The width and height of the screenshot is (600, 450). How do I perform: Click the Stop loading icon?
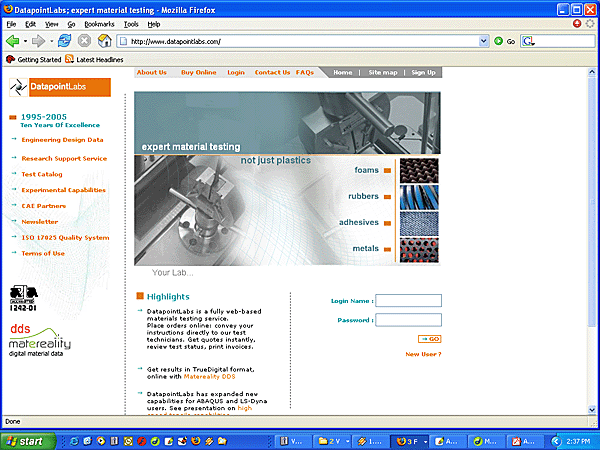[x=84, y=41]
